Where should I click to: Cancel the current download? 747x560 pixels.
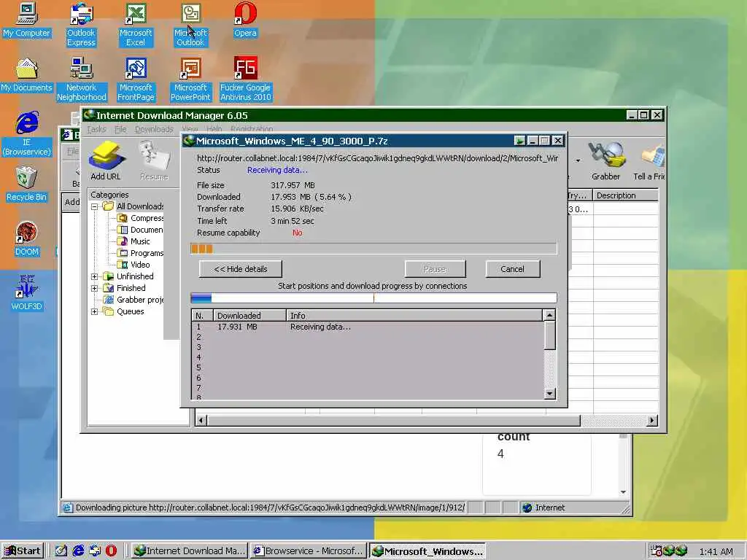point(513,269)
